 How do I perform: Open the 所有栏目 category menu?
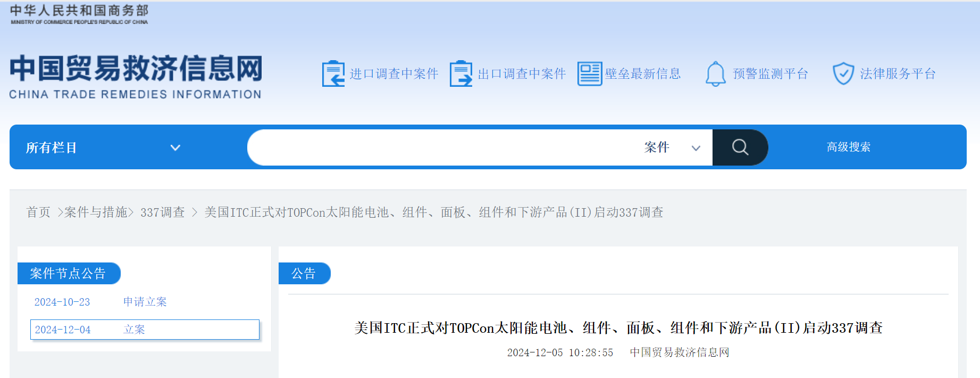click(x=52, y=147)
